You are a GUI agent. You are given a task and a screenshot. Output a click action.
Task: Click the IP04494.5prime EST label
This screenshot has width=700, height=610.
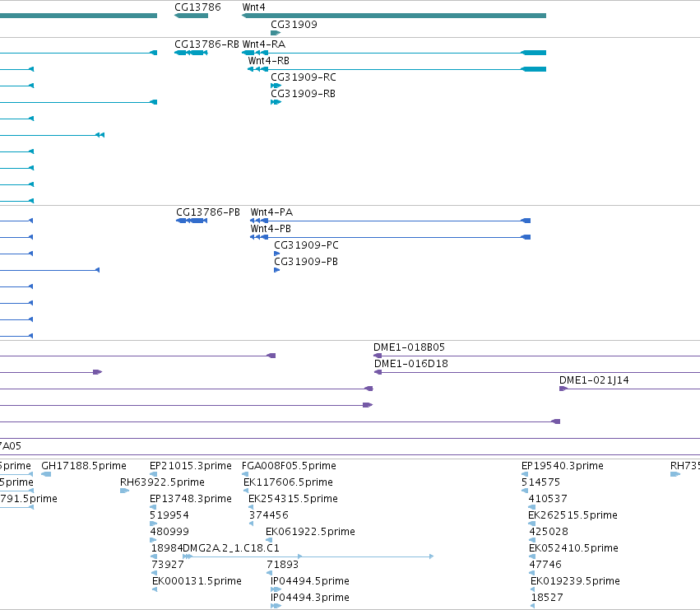(x=310, y=581)
